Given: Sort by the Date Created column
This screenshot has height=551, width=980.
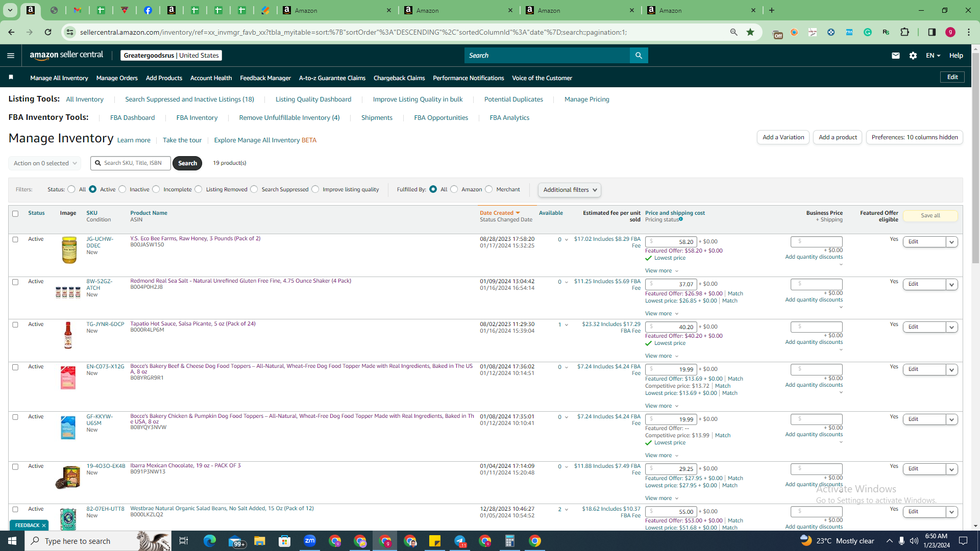Looking at the screenshot, I should click(499, 213).
